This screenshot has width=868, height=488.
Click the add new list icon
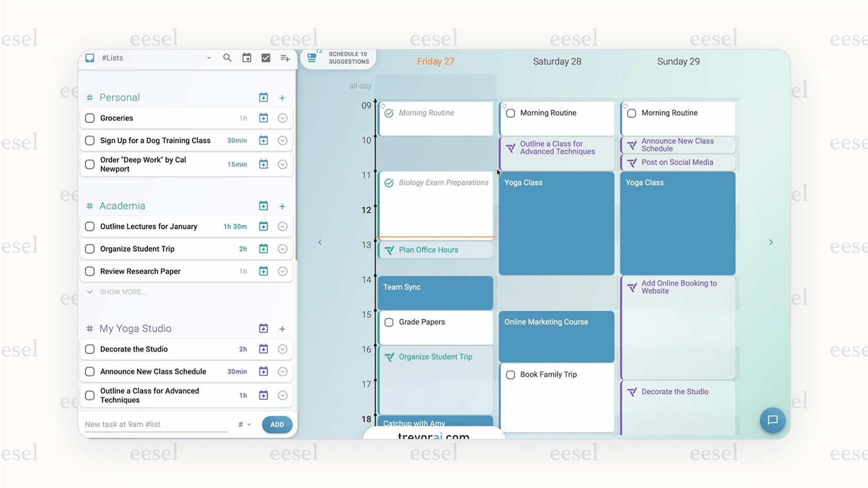[285, 58]
